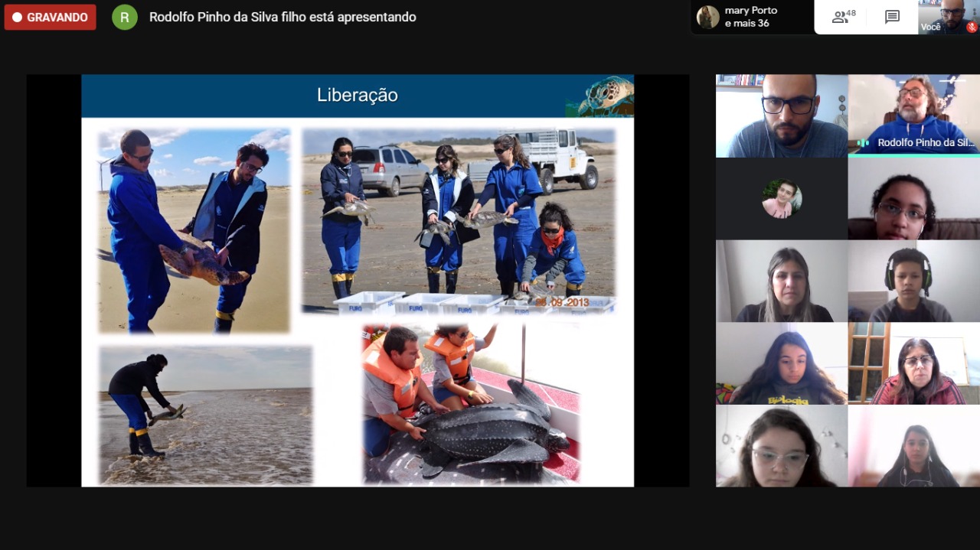Image resolution: width=980 pixels, height=550 pixels.
Task: Open the participants list showing 48 people
Action: coord(844,17)
